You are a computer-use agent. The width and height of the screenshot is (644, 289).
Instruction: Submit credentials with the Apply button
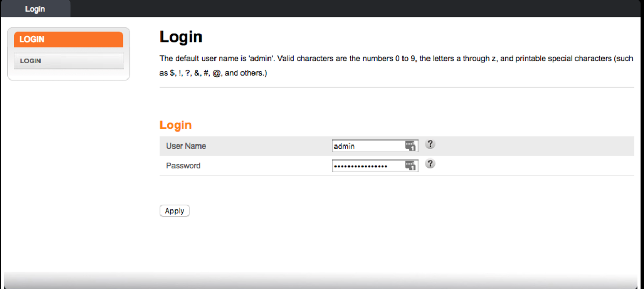(175, 211)
